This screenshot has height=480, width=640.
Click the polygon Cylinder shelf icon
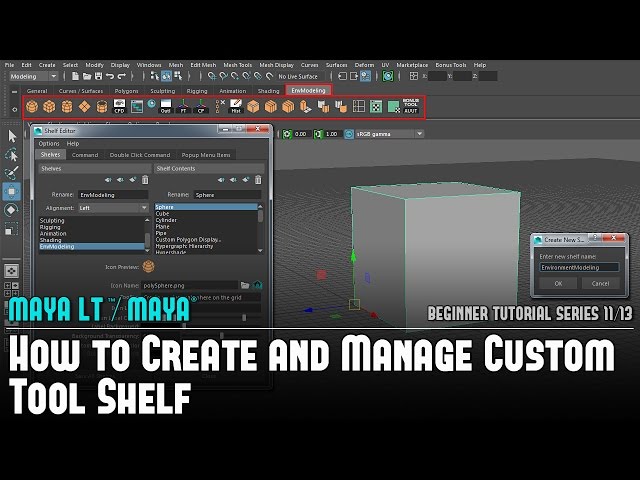pos(67,107)
